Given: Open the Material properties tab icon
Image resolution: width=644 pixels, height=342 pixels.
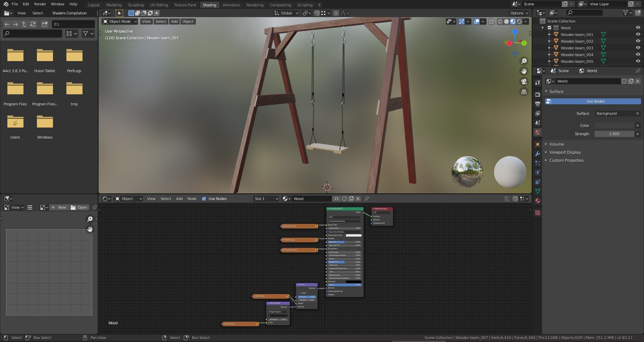Looking at the screenshot, I should click(x=538, y=201).
